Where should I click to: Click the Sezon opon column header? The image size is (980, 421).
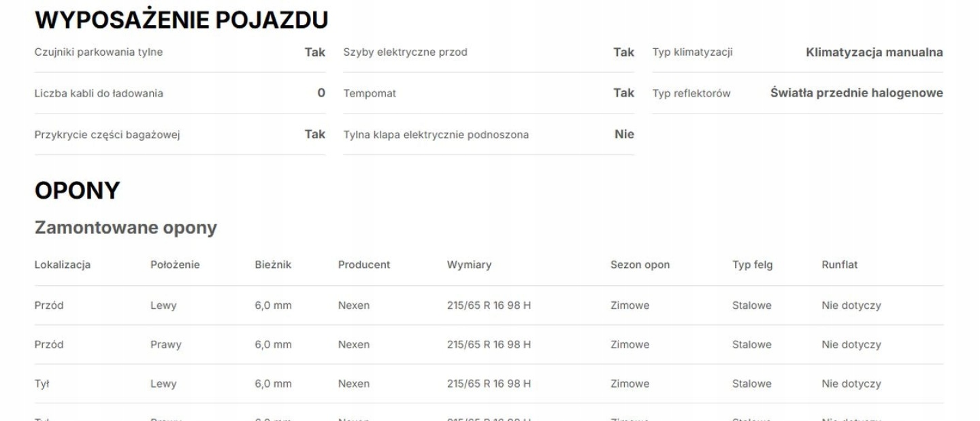click(x=640, y=265)
